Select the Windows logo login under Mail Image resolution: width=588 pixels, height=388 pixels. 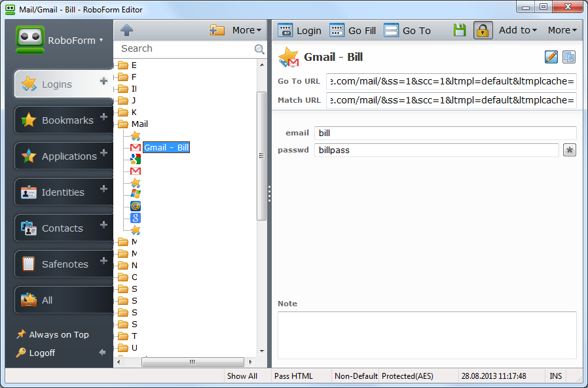click(136, 194)
